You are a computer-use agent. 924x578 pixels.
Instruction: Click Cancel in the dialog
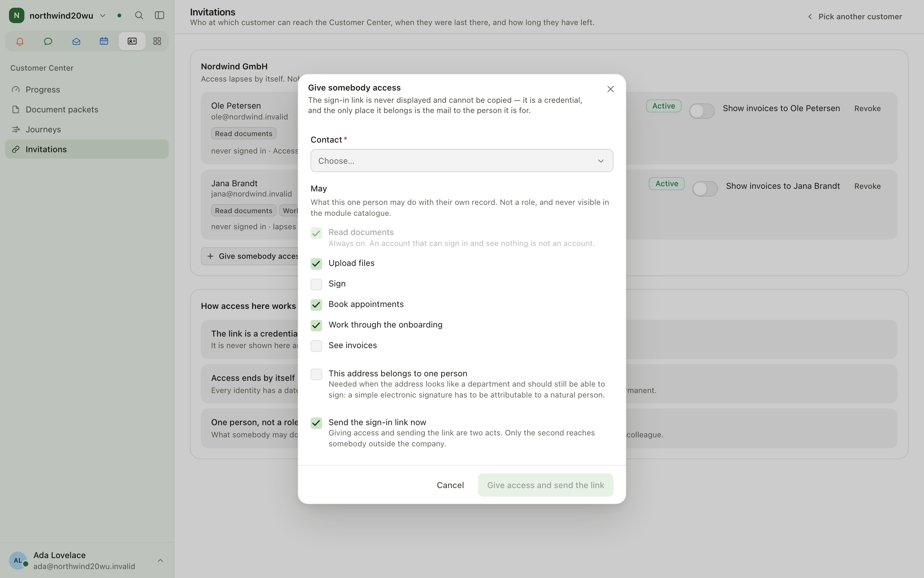click(450, 485)
